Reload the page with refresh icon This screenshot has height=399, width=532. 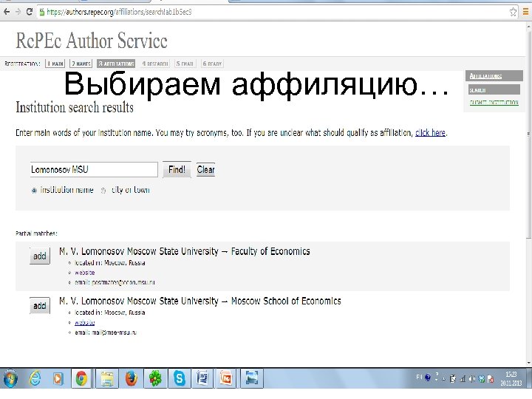[x=30, y=12]
